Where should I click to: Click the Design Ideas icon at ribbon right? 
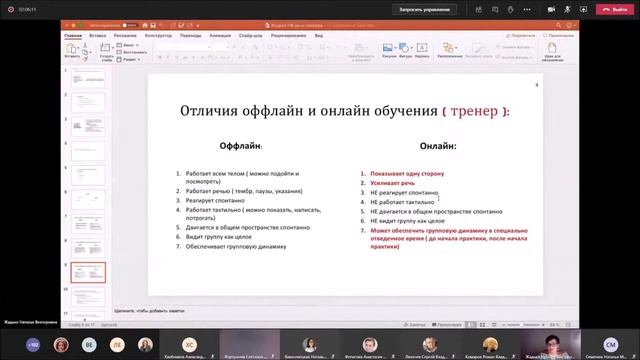pos(552,48)
